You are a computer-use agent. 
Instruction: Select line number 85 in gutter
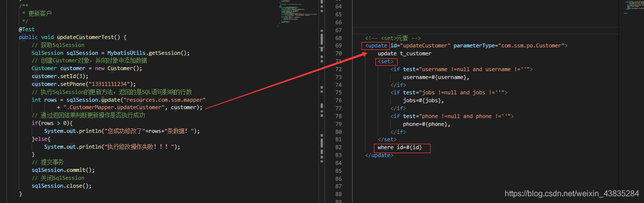click(x=338, y=171)
